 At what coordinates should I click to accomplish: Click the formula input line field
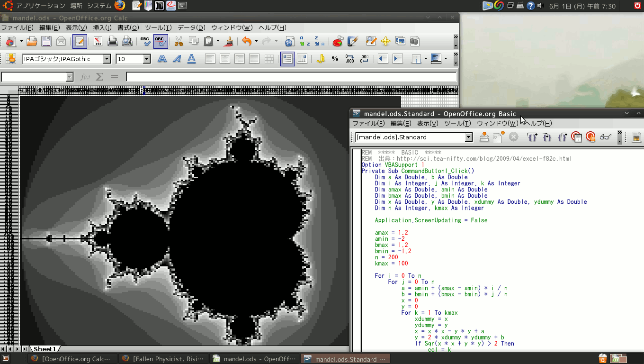point(291,77)
